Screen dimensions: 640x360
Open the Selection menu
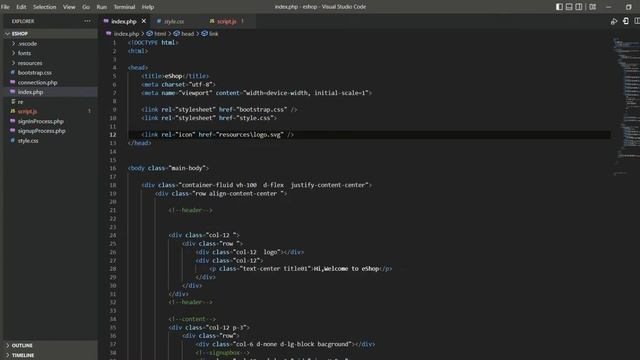point(44,7)
